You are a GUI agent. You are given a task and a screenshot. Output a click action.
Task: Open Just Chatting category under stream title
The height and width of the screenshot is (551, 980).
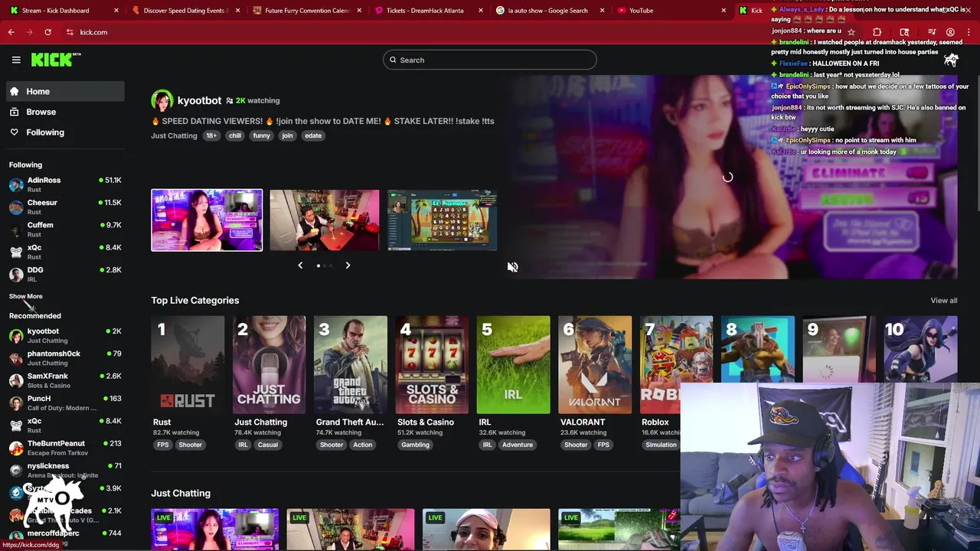tap(174, 135)
